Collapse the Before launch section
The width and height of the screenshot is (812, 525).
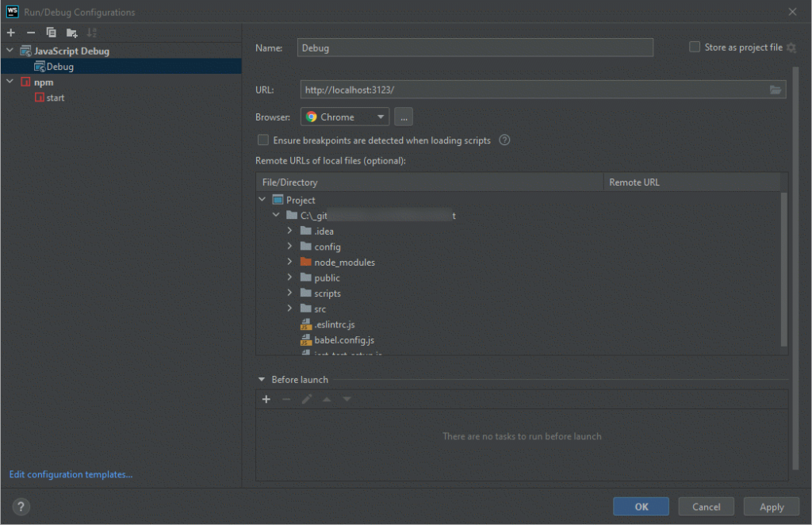pos(260,379)
